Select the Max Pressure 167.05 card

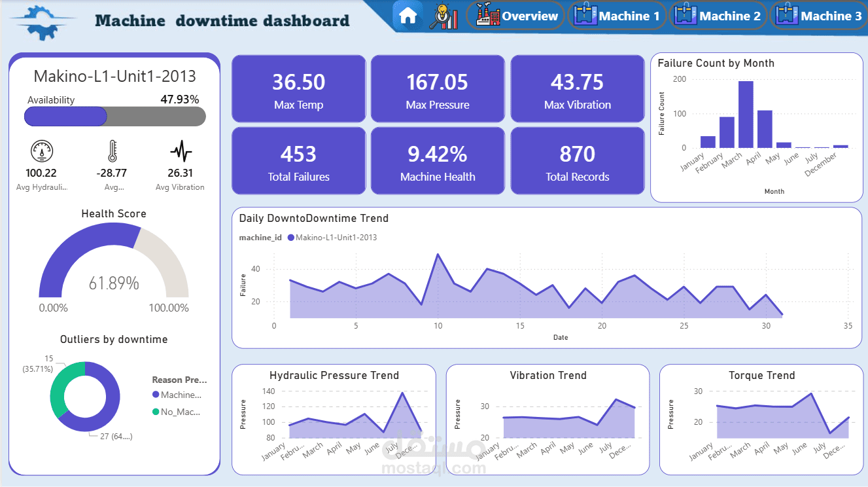pos(438,88)
